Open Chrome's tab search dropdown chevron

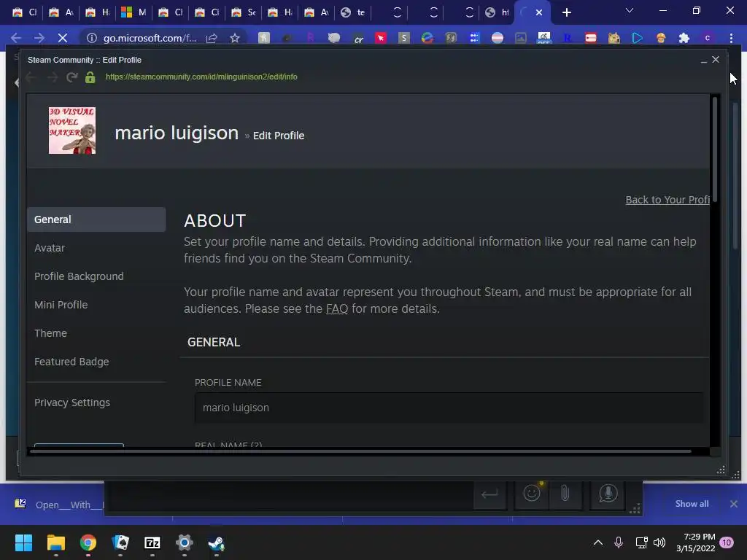click(630, 10)
